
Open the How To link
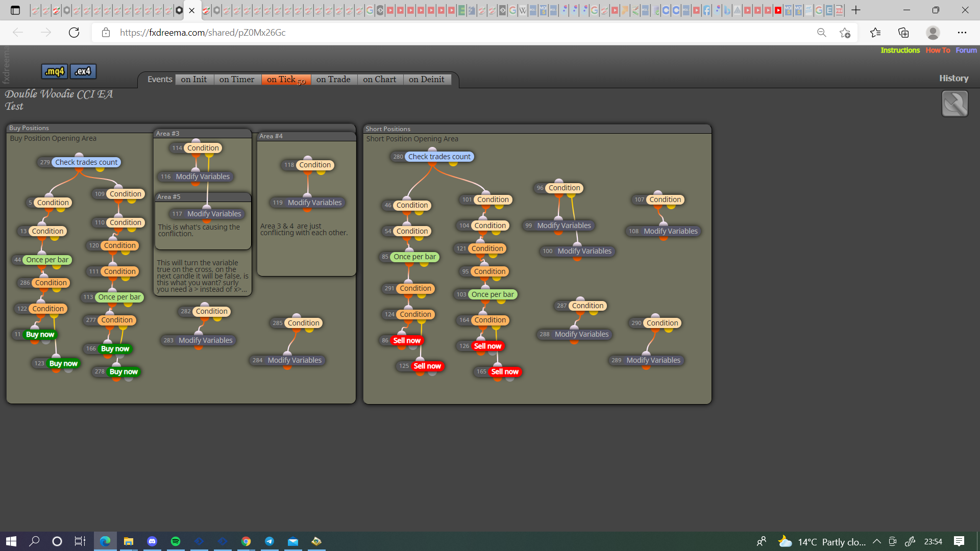point(938,50)
